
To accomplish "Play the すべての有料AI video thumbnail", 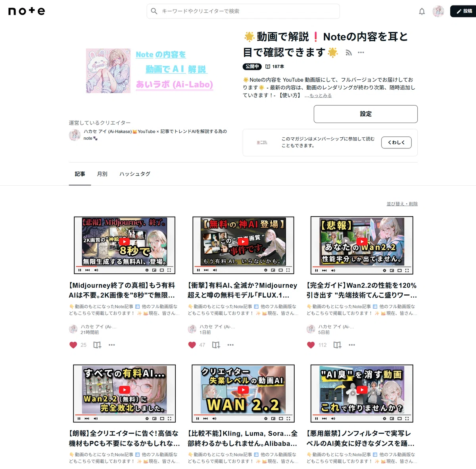I will [125, 394].
